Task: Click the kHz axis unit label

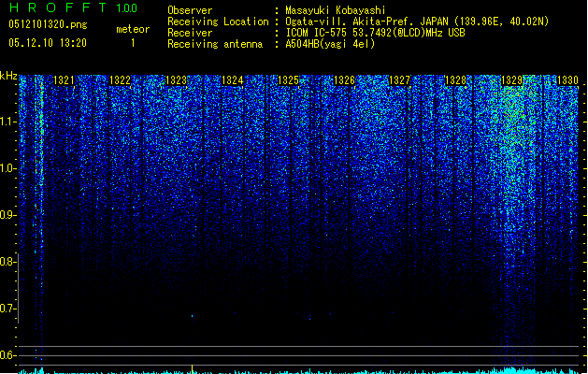Action: click(8, 76)
